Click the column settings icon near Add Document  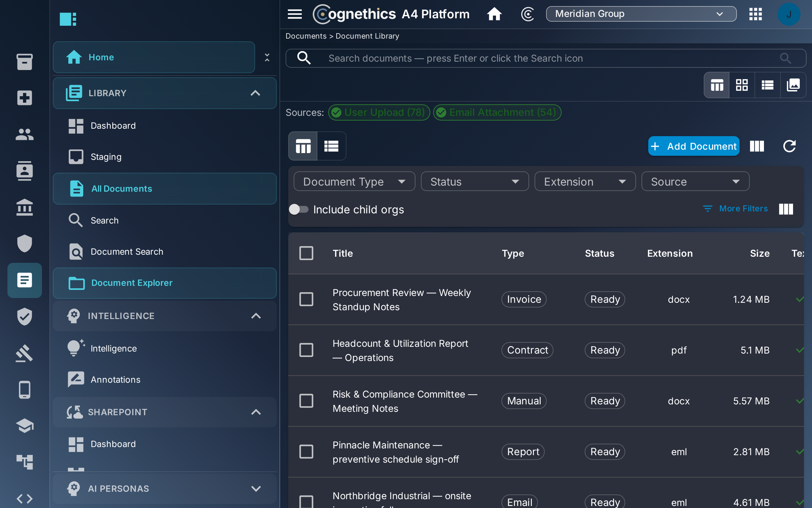(x=757, y=146)
